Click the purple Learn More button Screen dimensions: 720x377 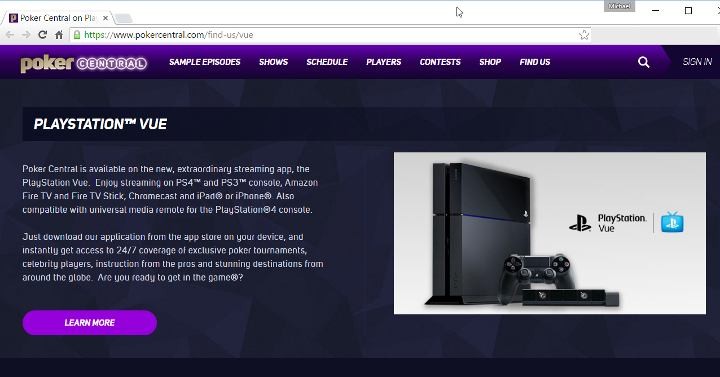tap(90, 322)
